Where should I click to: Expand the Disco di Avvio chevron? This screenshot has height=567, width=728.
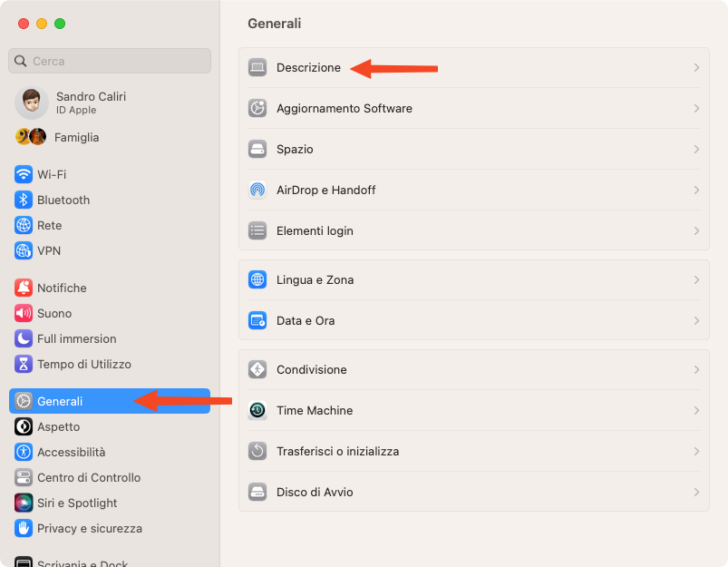[696, 493]
